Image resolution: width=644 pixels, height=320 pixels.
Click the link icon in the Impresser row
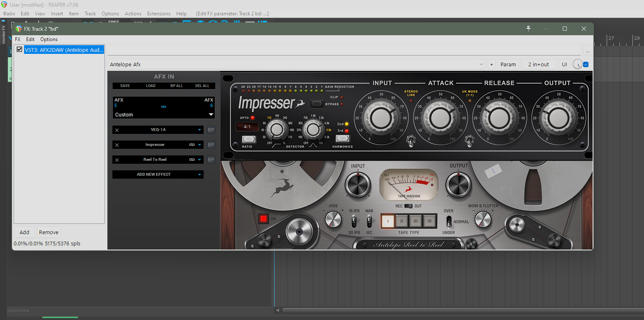coord(192,145)
